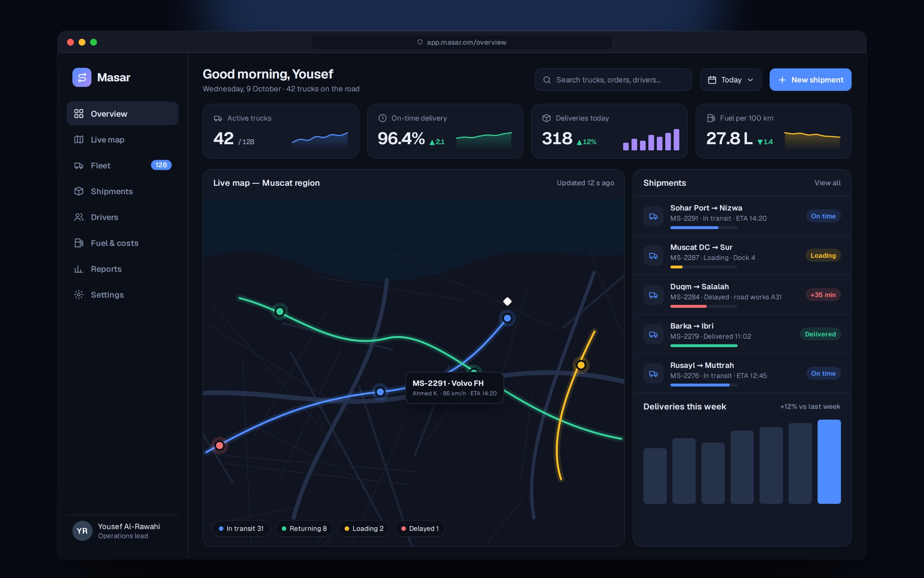Toggle the Delayed 1 map filter
Viewport: 924px width, 578px height.
(x=420, y=528)
